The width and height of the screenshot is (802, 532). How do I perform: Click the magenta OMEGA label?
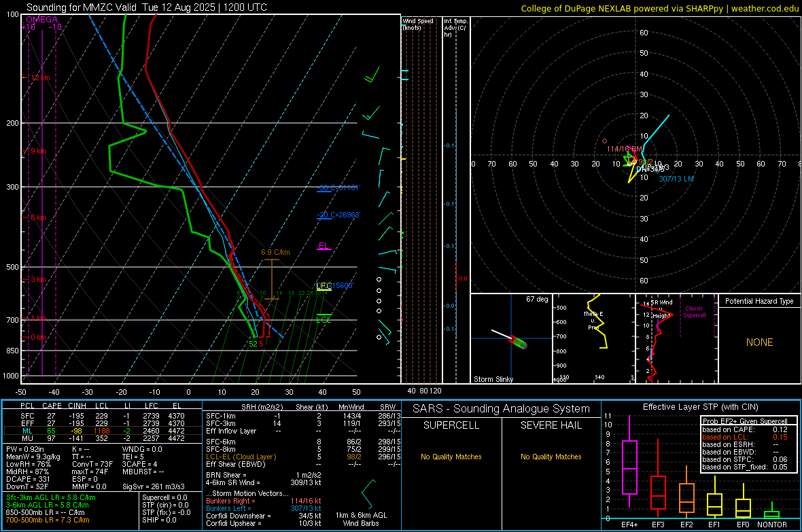[42, 20]
